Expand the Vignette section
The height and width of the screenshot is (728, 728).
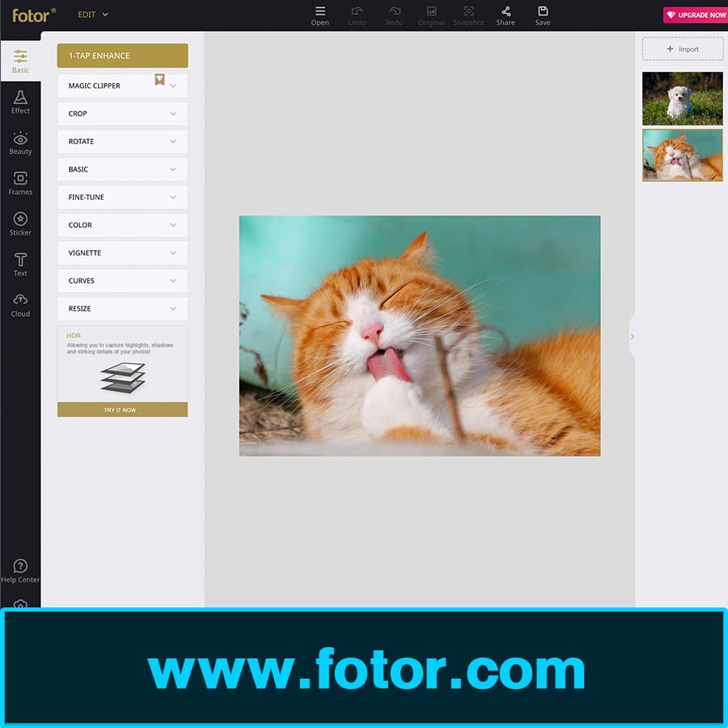123,253
